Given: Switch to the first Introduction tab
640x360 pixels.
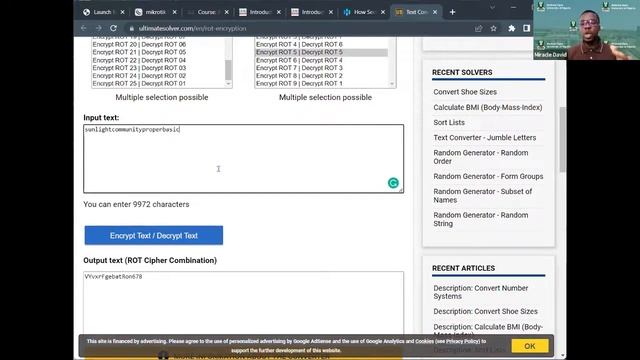Looking at the screenshot, I should (x=259, y=12).
